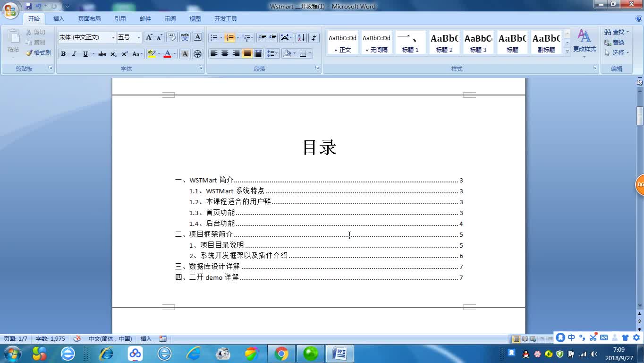Open the font size dropdown (五号)
This screenshot has height=363, width=644.
coord(139,37)
